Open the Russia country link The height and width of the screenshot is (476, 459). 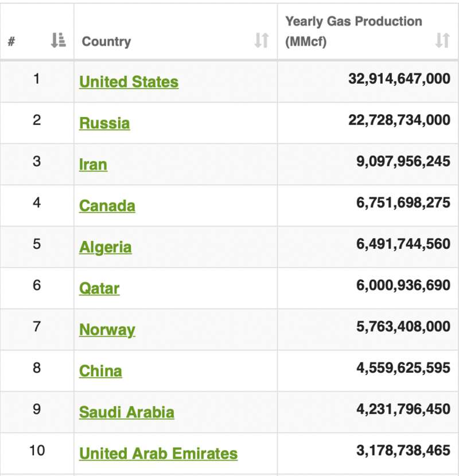coord(104,123)
